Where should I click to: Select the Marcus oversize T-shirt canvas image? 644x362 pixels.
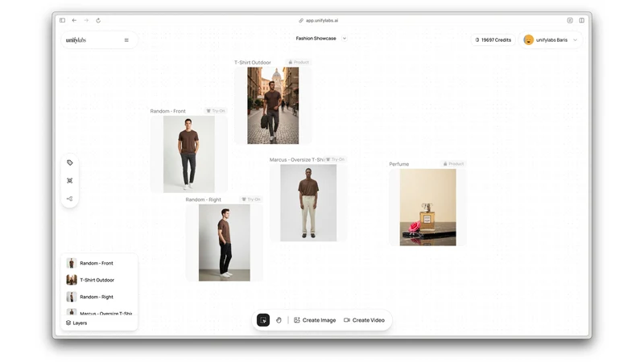click(x=308, y=203)
